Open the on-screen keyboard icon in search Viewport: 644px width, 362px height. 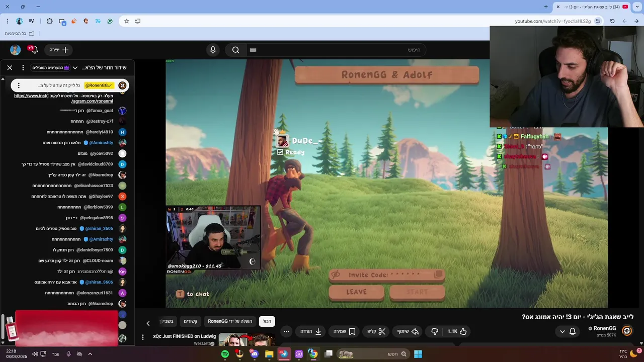[x=253, y=50]
